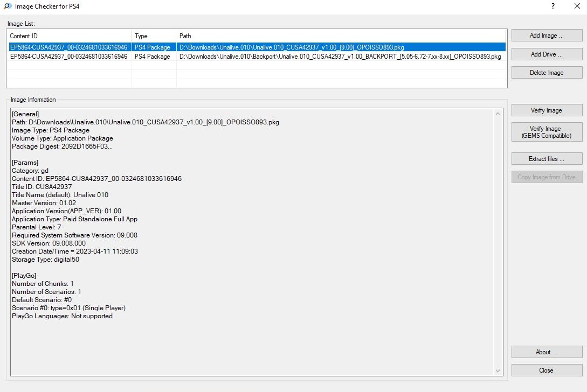Click the Type column header
This screenshot has width=587, height=392.
click(154, 36)
